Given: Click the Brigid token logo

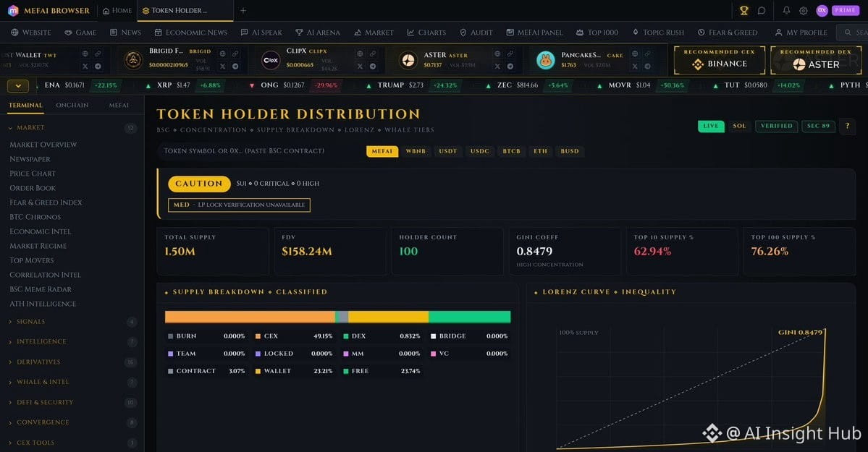Looking at the screenshot, I should (x=133, y=60).
